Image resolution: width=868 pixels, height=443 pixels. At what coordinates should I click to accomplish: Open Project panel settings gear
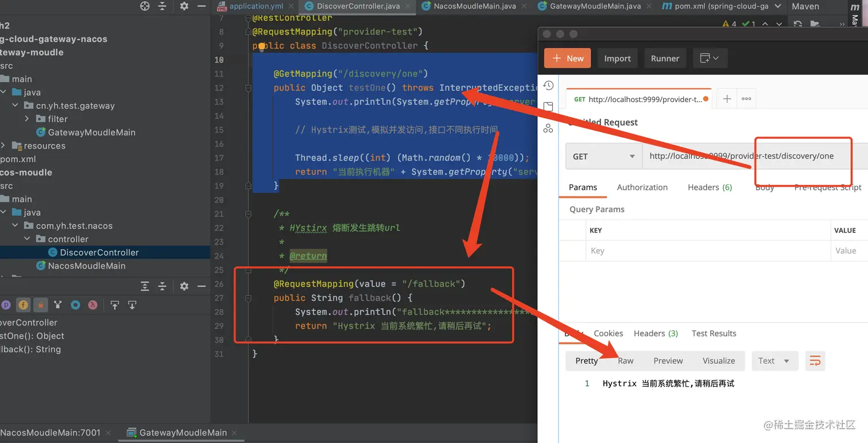coord(184,6)
